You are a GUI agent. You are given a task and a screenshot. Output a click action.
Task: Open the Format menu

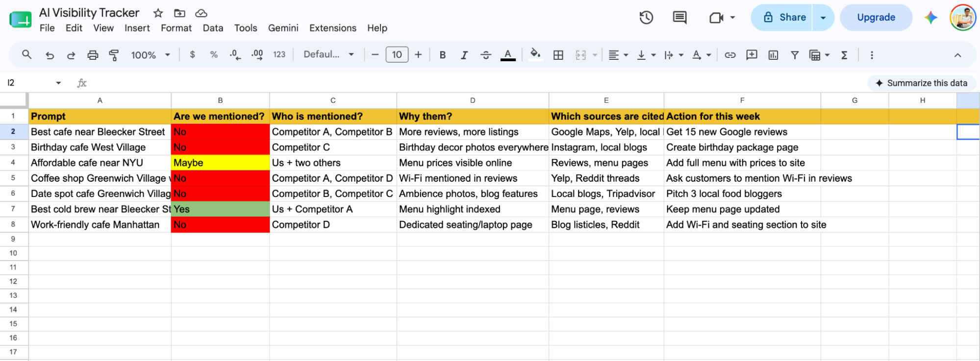coord(176,28)
